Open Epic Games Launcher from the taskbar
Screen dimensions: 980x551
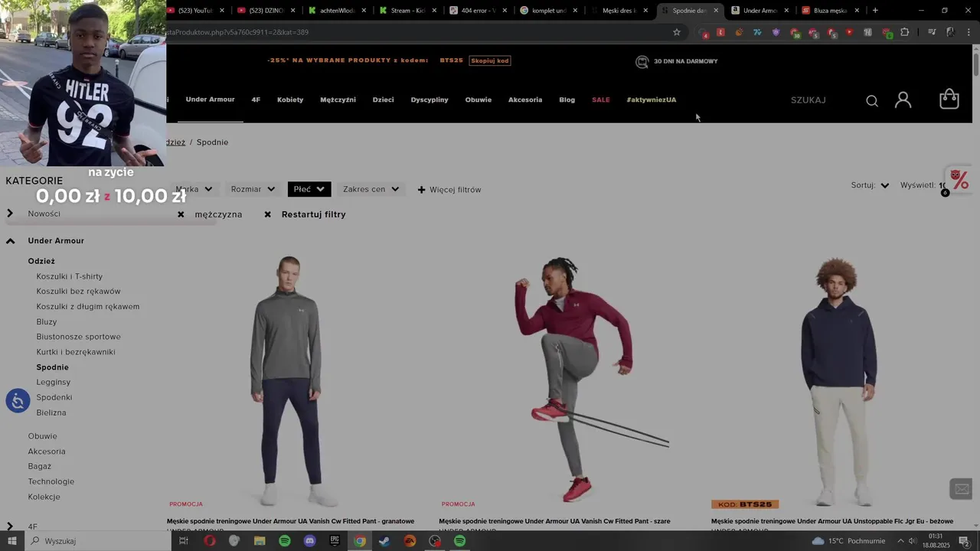(335, 541)
